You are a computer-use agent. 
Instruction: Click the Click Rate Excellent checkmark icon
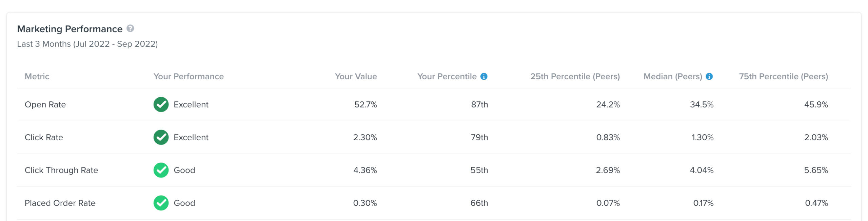(x=161, y=137)
